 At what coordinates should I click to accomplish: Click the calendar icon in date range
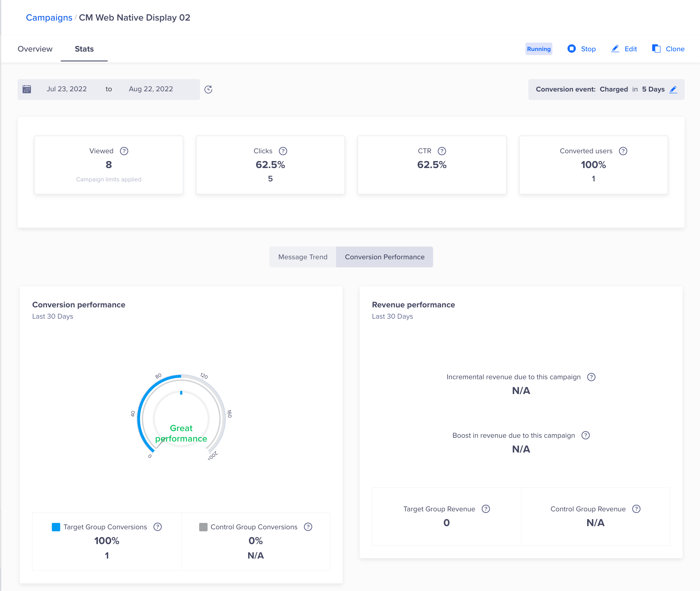click(27, 89)
